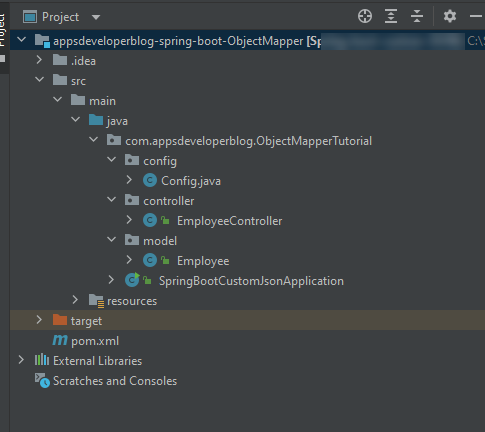Expand the .idea folder
The width and height of the screenshot is (485, 432).
click(39, 60)
